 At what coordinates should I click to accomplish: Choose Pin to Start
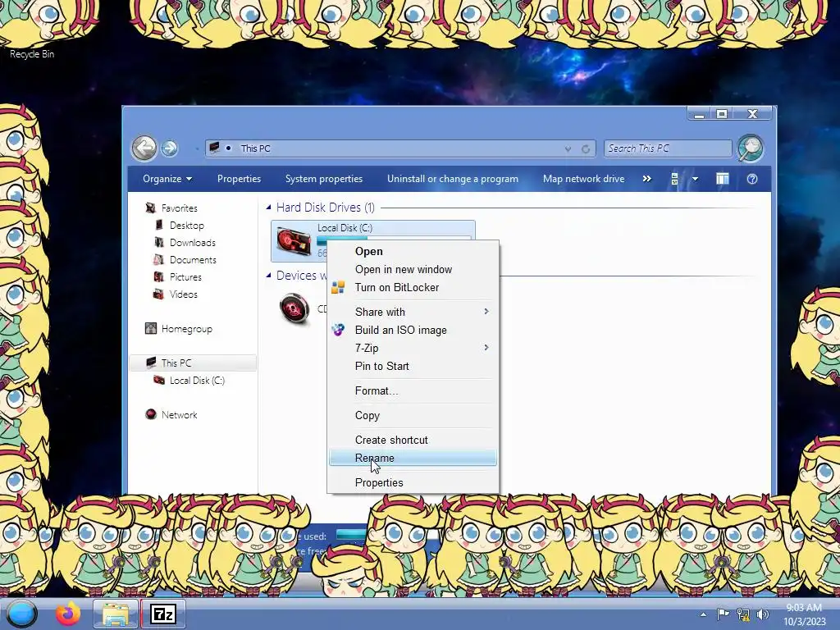[x=413, y=366]
